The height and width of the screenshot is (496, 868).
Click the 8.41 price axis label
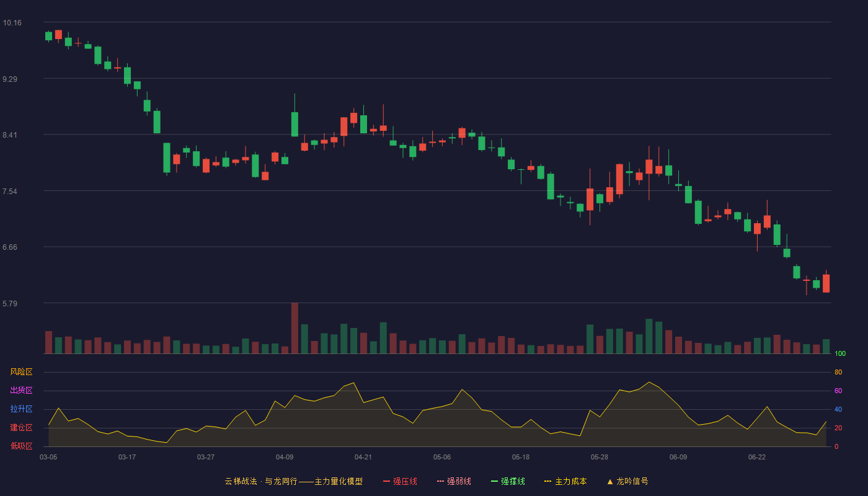10,135
